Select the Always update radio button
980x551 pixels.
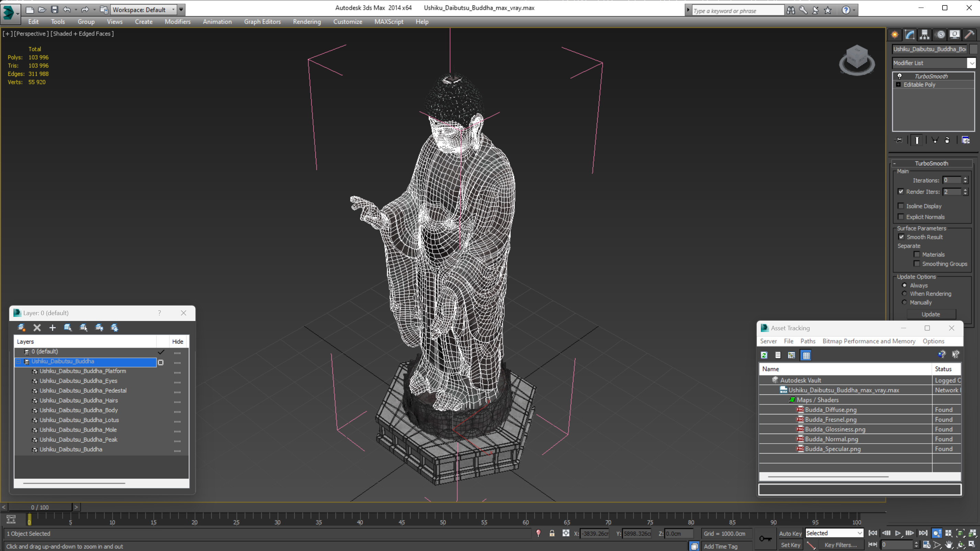tap(904, 285)
